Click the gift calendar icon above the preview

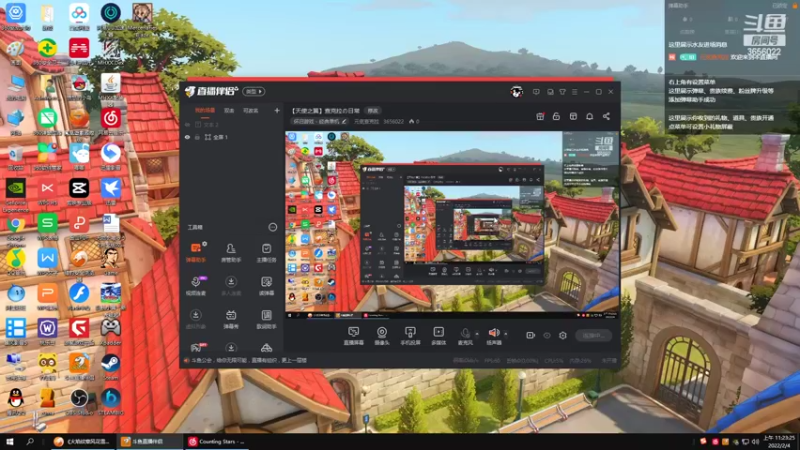[540, 116]
